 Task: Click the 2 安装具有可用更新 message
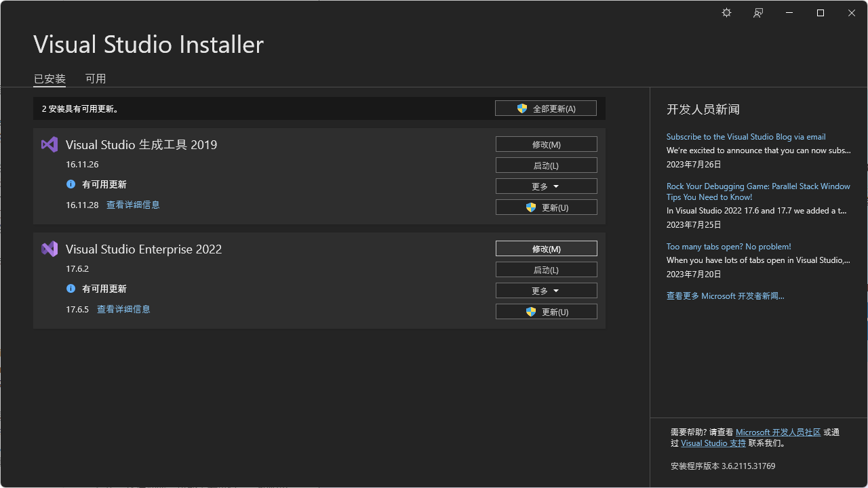click(80, 108)
